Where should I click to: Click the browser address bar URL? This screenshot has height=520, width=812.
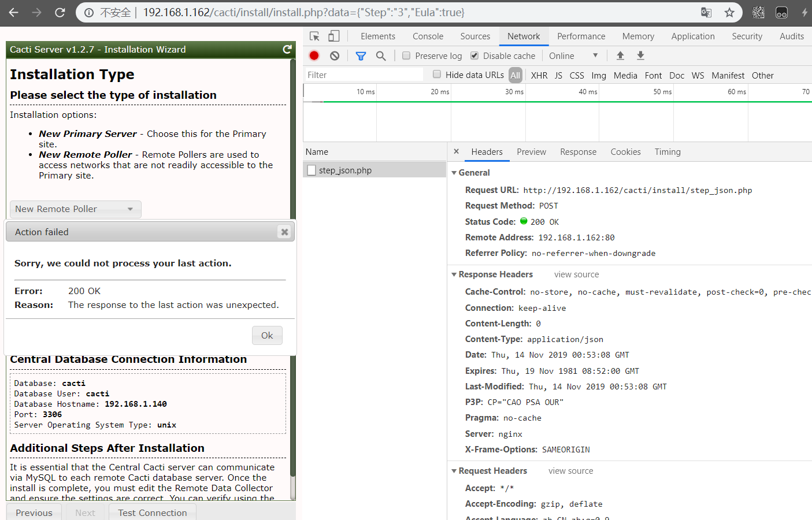click(303, 12)
